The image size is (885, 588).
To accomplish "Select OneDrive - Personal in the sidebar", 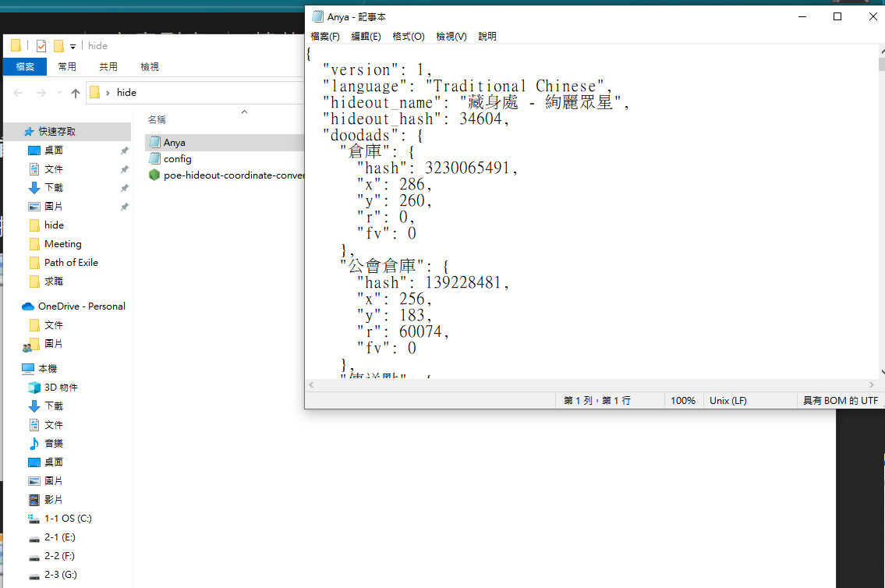I will point(81,306).
